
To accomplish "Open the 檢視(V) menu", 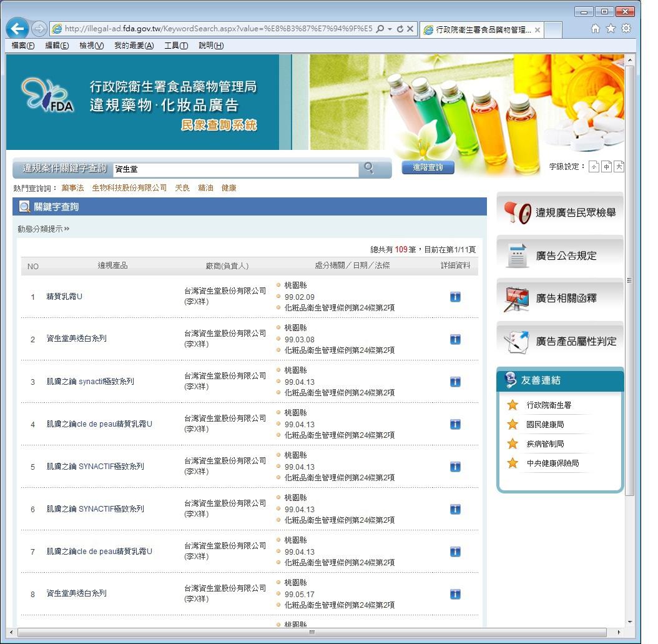I will click(x=92, y=46).
